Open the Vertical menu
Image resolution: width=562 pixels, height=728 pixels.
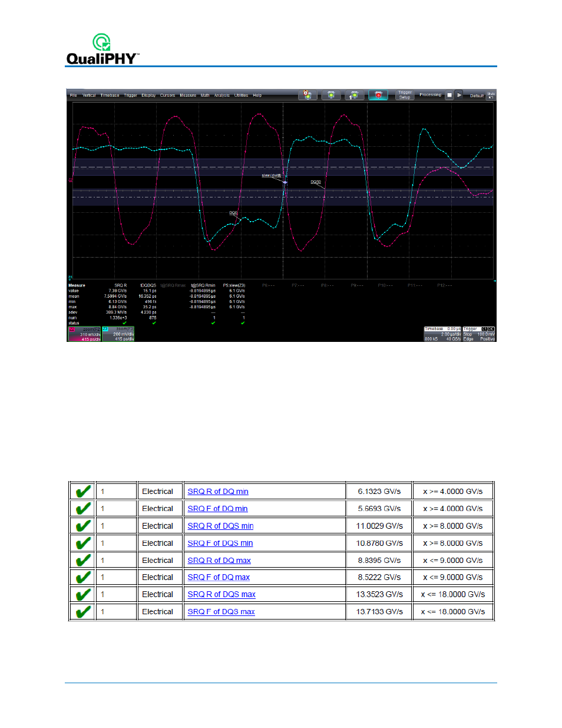click(89, 95)
